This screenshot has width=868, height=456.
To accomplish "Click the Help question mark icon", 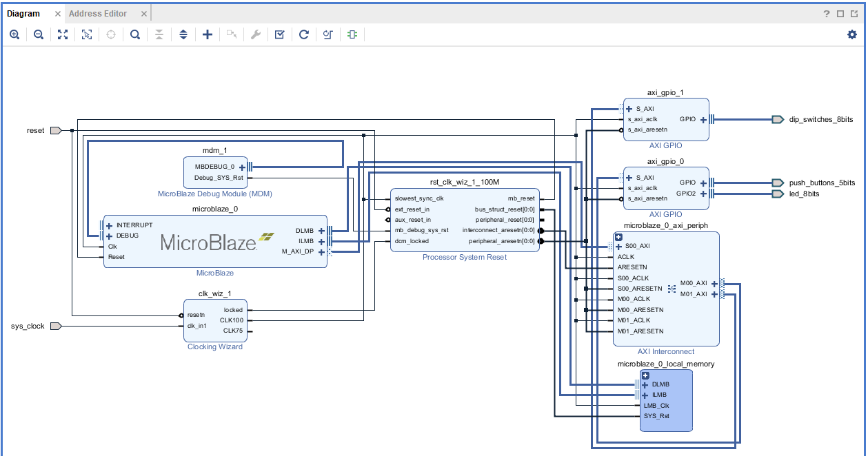I will click(x=827, y=14).
